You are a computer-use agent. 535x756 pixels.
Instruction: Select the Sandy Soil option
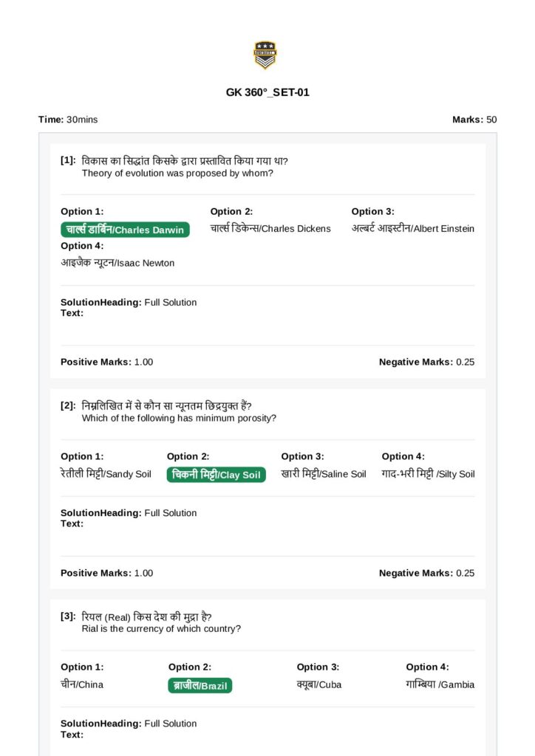(x=106, y=474)
